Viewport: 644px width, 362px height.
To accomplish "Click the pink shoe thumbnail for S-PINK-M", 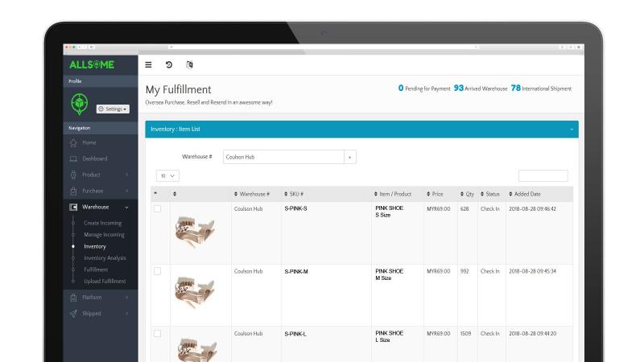I will 194,291.
